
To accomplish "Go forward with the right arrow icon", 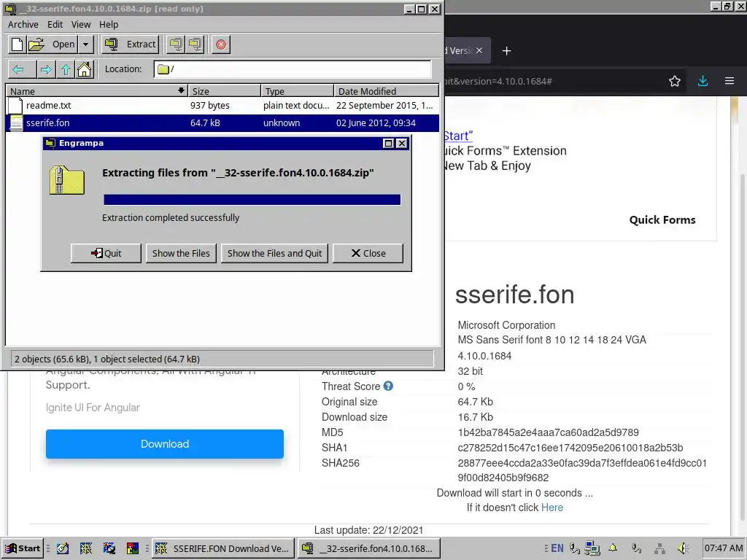I will click(46, 69).
